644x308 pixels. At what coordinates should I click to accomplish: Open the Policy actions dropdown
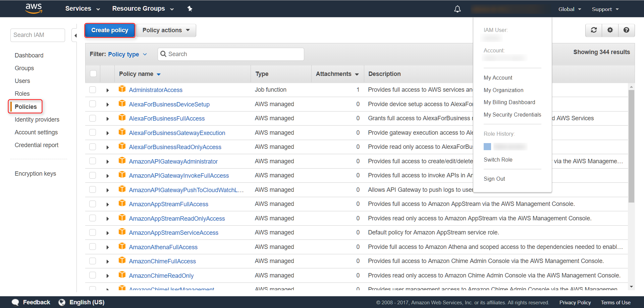click(x=166, y=30)
